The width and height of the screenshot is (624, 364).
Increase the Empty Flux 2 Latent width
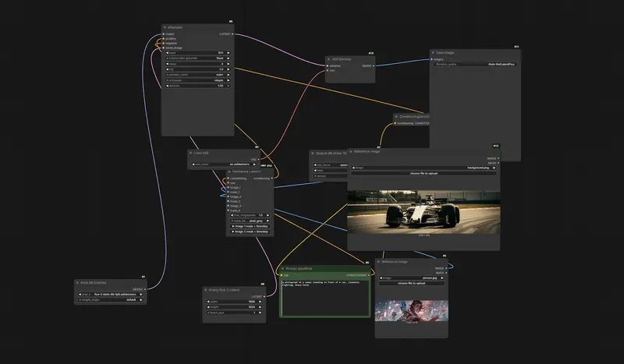click(260, 302)
